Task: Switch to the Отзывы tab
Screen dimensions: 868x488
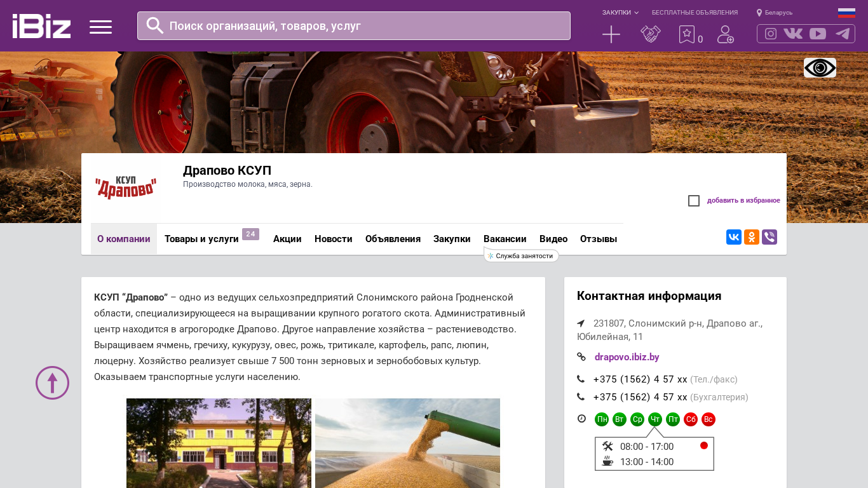Action: pyautogui.click(x=599, y=239)
